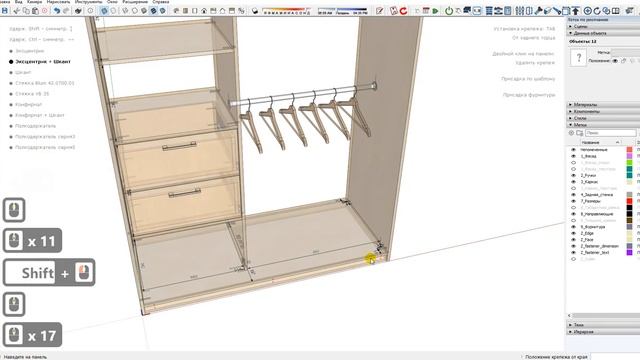Select the X-ray face style icon
Image resolution: width=640 pixels, height=360 pixels.
[x=104, y=11]
